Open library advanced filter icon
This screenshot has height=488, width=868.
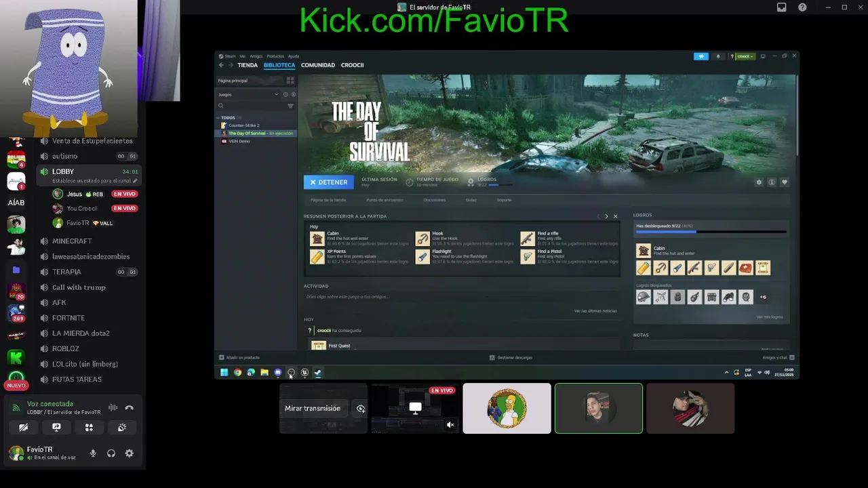(290, 106)
